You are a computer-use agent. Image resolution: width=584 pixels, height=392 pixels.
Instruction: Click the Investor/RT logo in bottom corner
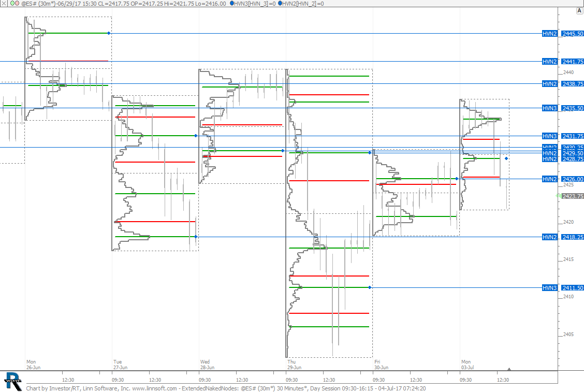point(12,381)
